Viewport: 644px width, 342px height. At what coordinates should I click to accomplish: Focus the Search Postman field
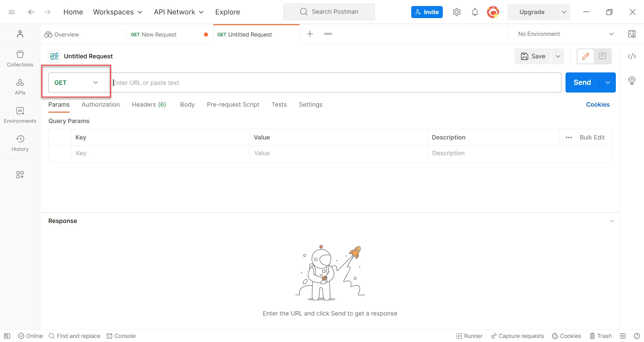click(329, 12)
